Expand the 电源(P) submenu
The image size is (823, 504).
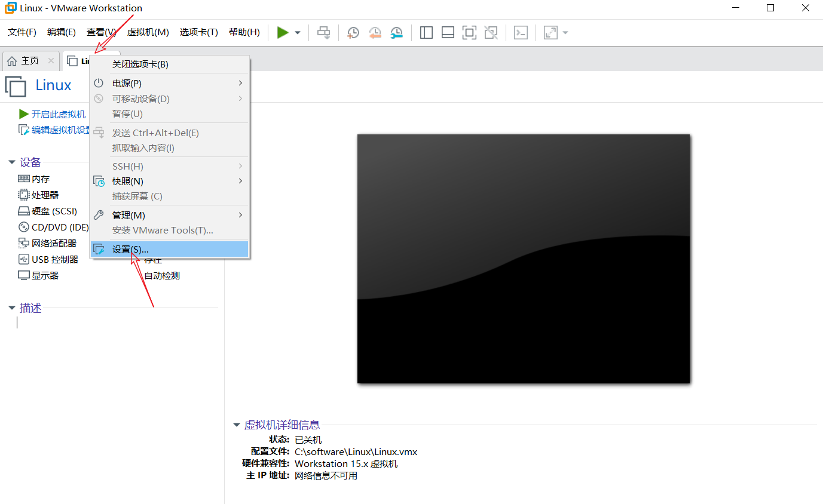170,84
